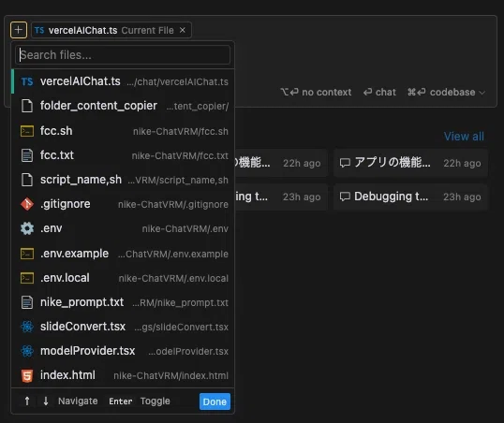Expand the codebase dropdown chevron
The width and height of the screenshot is (504, 423).
pos(482,93)
